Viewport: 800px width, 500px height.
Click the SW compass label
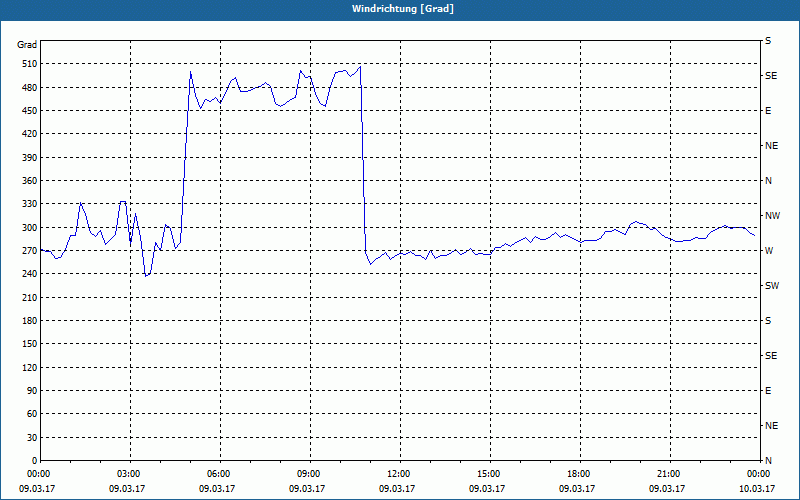[x=772, y=286]
